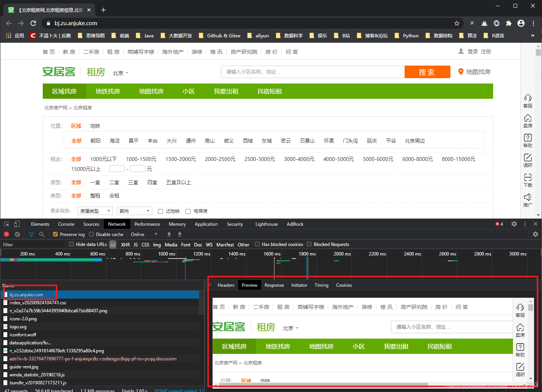Open the 北京 city dropdown in the preview pane
542x392 pixels.
pos(290,328)
